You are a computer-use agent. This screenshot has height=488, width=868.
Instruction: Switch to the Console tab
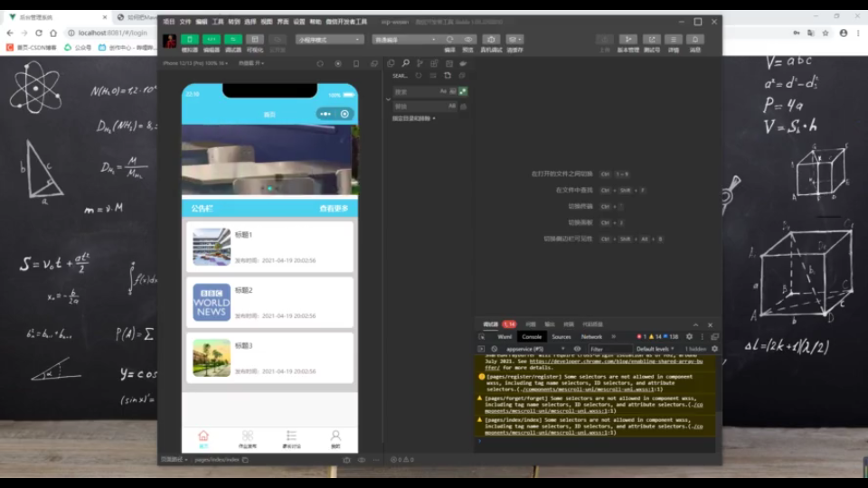[532, 336]
